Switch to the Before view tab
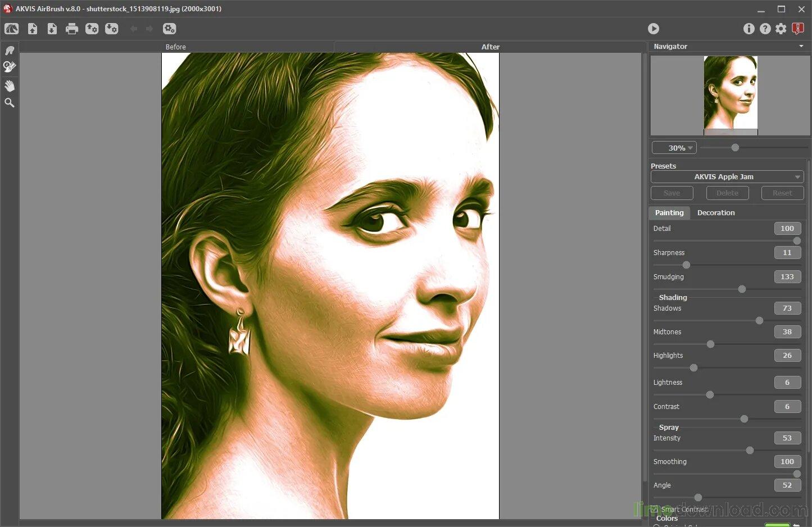812x527 pixels. coord(176,47)
